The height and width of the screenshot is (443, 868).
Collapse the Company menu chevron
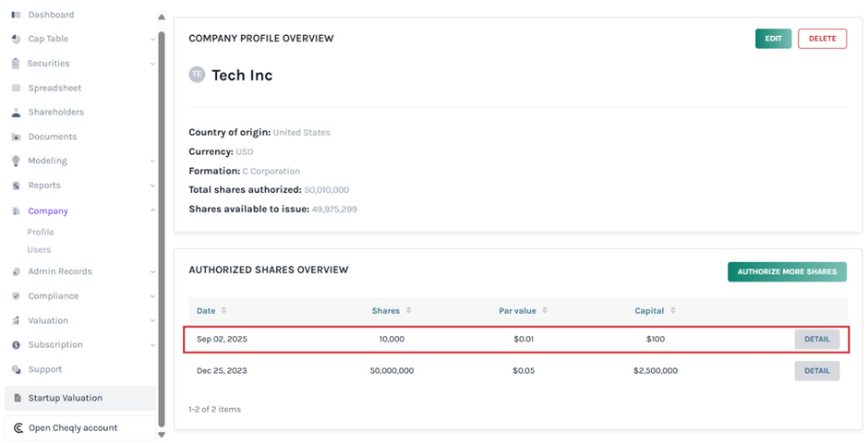[152, 210]
